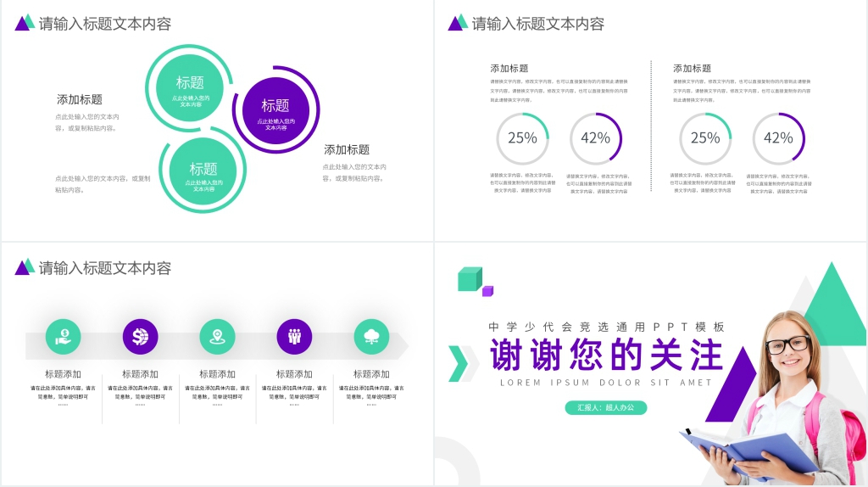Select the purple people group icon
The height and width of the screenshot is (487, 868).
click(x=294, y=336)
